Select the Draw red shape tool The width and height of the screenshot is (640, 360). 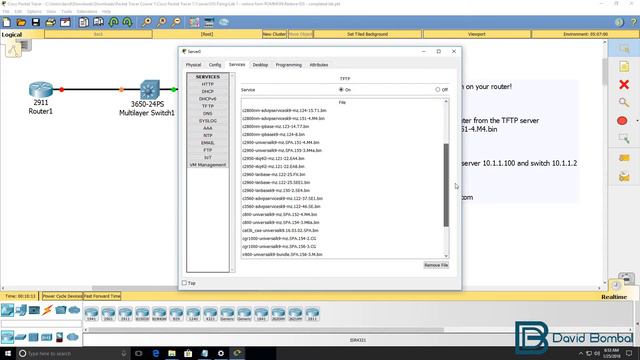pos(622,121)
